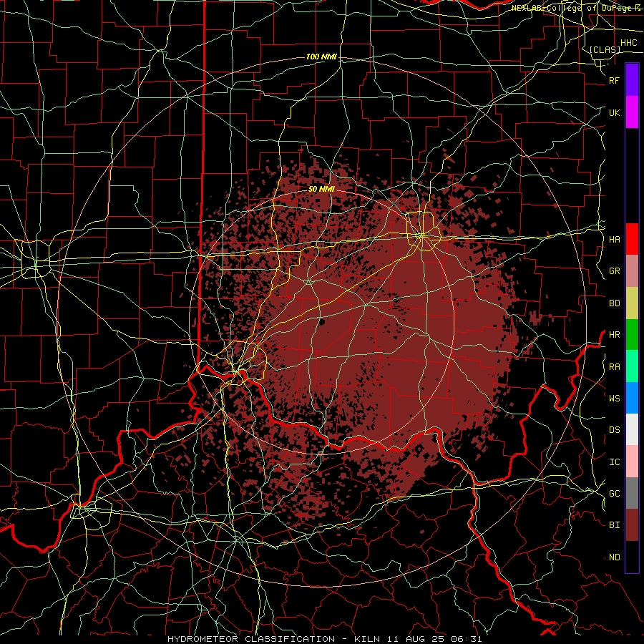
Task: Click the "UK" legend label text
Action: pyautogui.click(x=614, y=112)
